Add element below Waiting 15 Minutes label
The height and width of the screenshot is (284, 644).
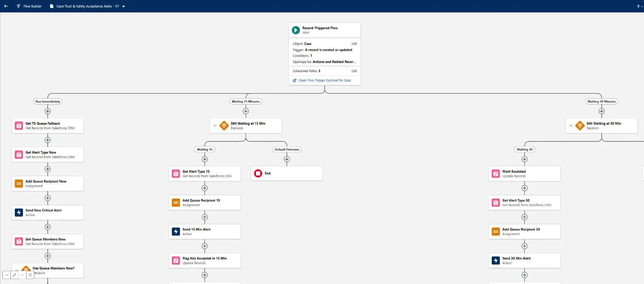pyautogui.click(x=246, y=111)
